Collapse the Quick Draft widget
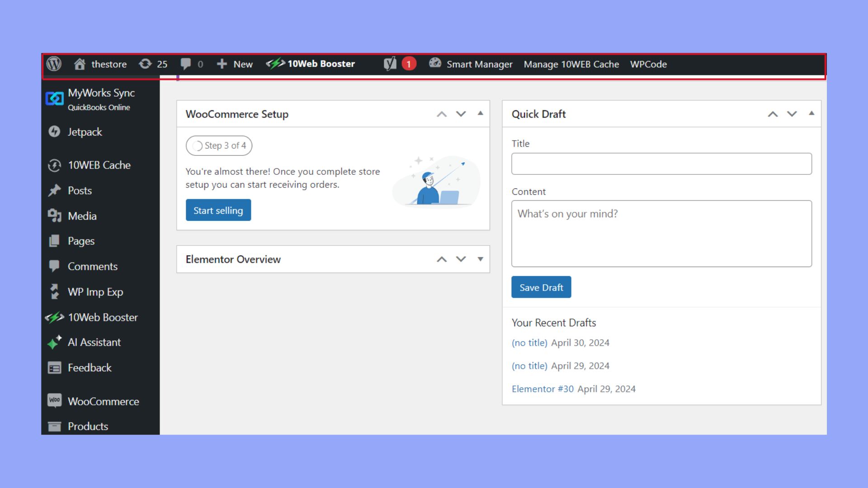 coord(811,113)
